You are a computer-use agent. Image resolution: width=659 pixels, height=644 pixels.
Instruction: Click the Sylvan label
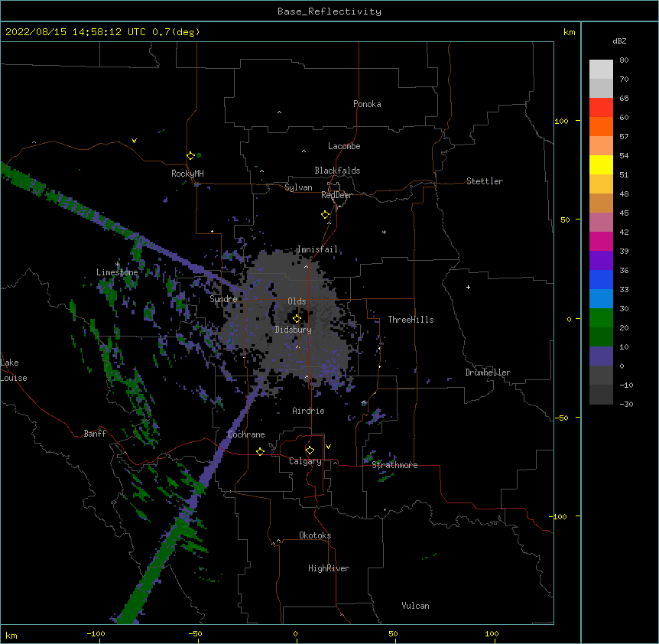pos(298,187)
